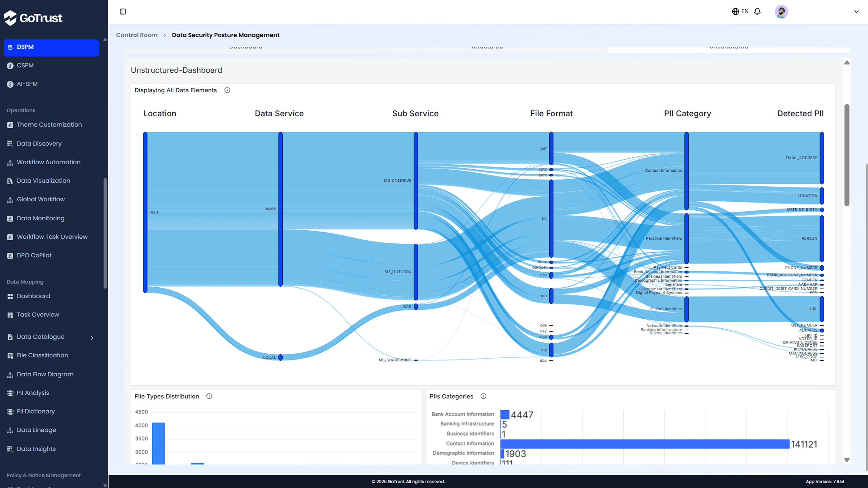The height and width of the screenshot is (488, 868).
Task: Click the info icon beside Displaying All Data Elements
Action: click(227, 90)
